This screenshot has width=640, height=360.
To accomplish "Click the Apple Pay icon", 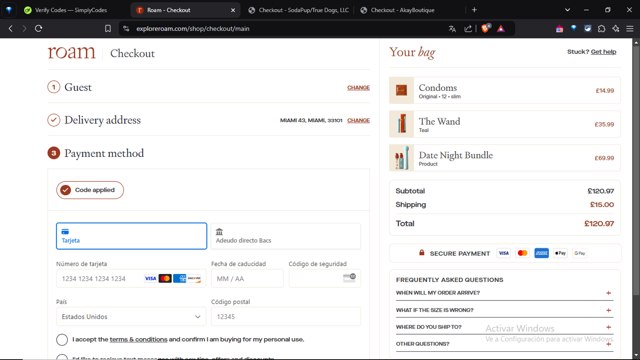I will 560,253.
